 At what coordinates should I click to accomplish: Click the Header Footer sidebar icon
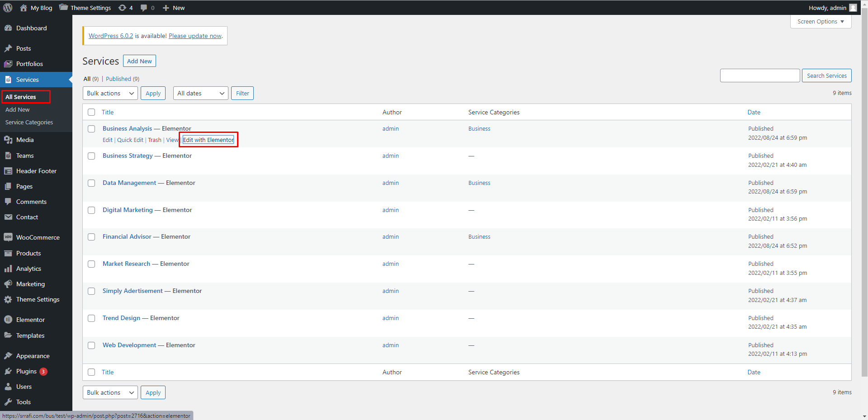[x=8, y=171]
